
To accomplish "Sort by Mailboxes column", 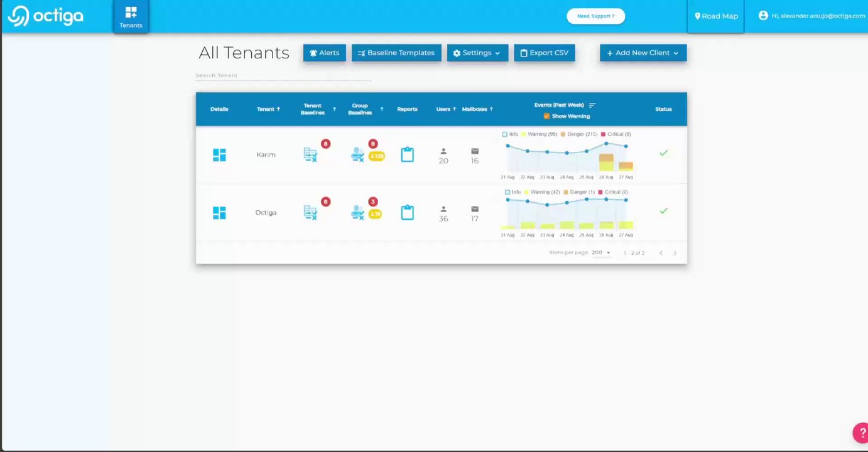I will (x=477, y=109).
